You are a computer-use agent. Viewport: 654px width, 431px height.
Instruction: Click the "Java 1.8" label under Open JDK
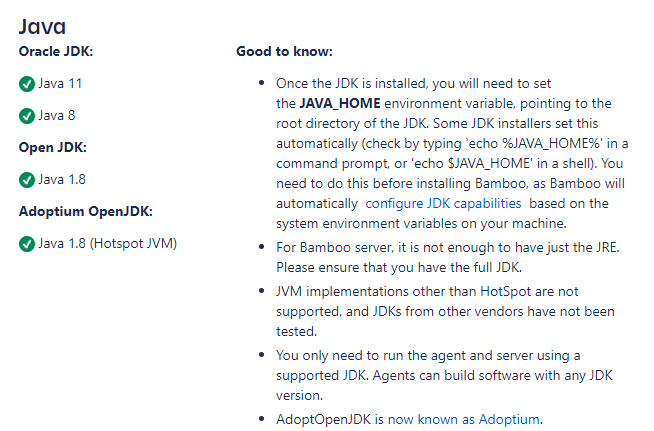pyautogui.click(x=62, y=180)
